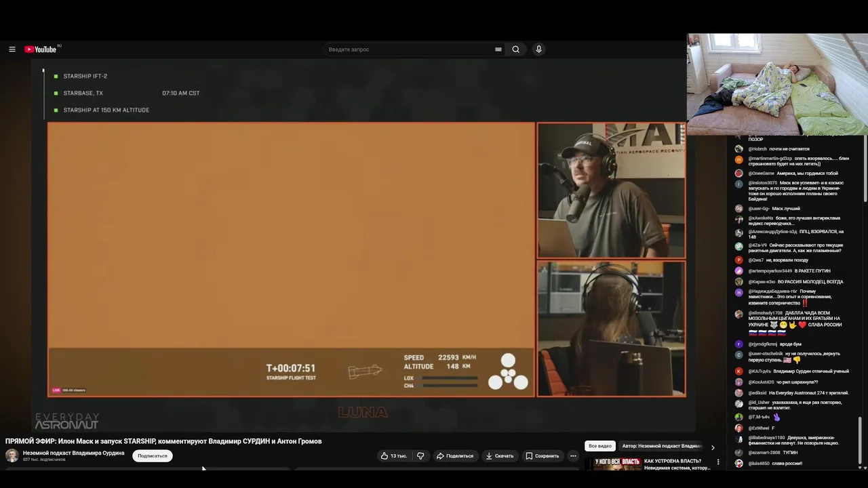Open options menu for 'КАК УСТРОЕНА ВЛАСТЬ?' video

(718, 462)
